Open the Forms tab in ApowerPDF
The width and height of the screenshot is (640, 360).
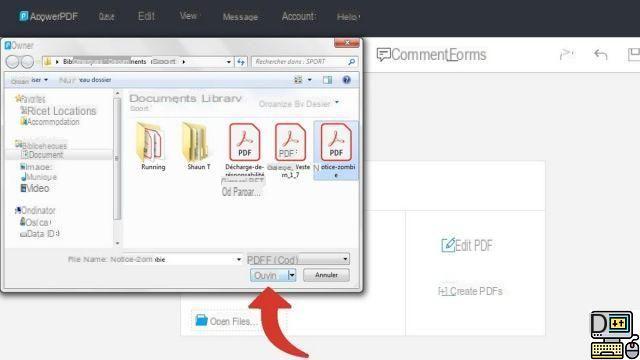tap(467, 55)
